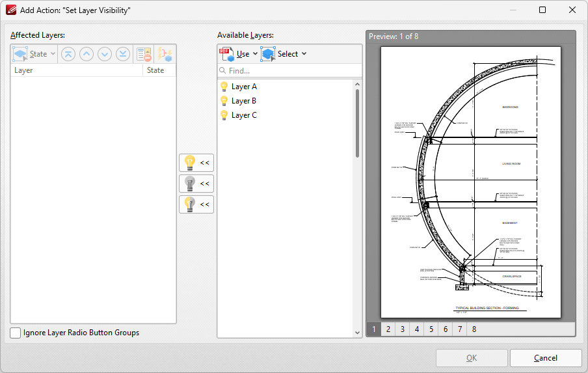This screenshot has width=588, height=373.
Task: Switch preview to page 2
Action: coord(388,329)
